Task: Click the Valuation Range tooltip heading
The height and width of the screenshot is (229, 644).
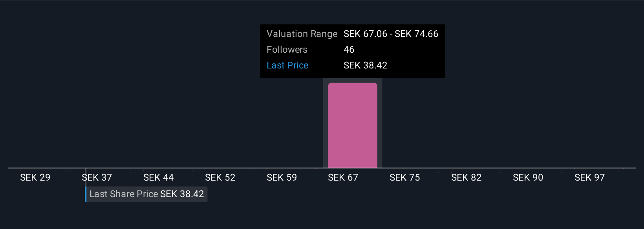Action: pos(302,34)
